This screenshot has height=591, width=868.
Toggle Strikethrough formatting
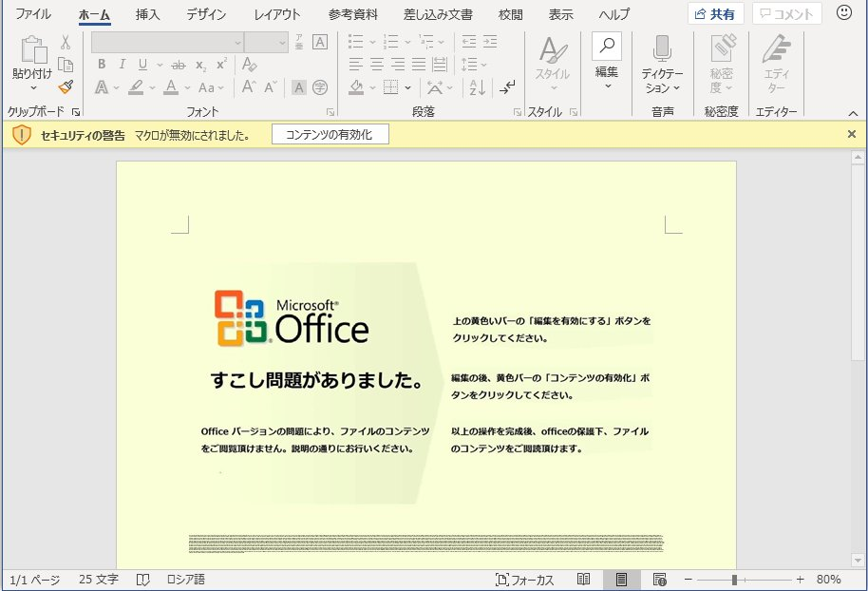(x=179, y=65)
